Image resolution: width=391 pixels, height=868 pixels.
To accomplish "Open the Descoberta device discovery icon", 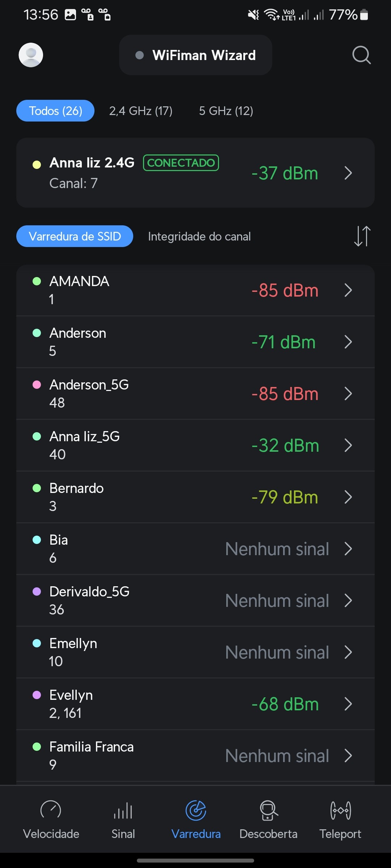I will (x=269, y=810).
